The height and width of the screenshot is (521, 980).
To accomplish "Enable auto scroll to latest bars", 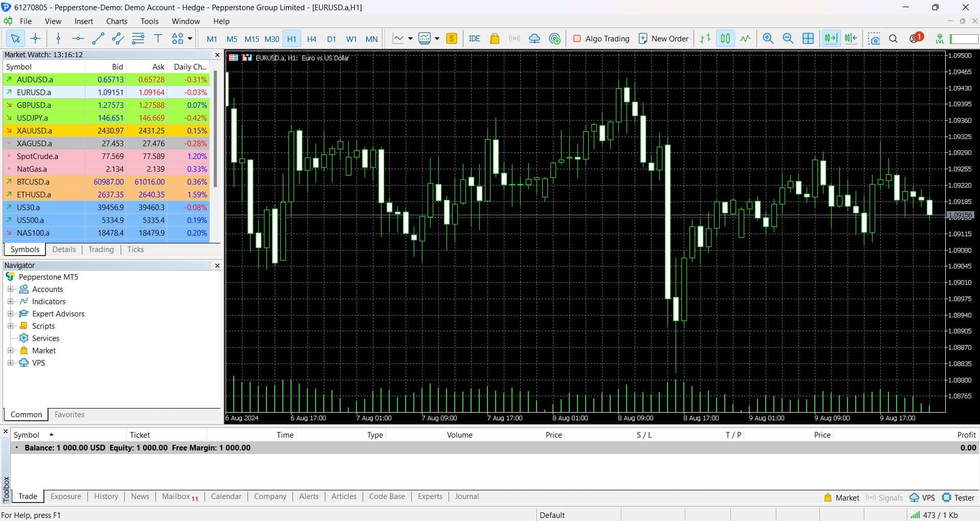I will pos(831,38).
